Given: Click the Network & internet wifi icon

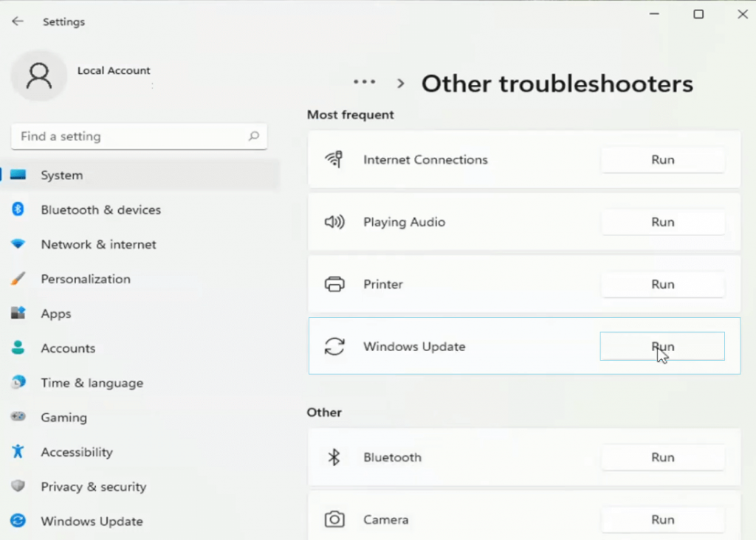Looking at the screenshot, I should pos(18,244).
